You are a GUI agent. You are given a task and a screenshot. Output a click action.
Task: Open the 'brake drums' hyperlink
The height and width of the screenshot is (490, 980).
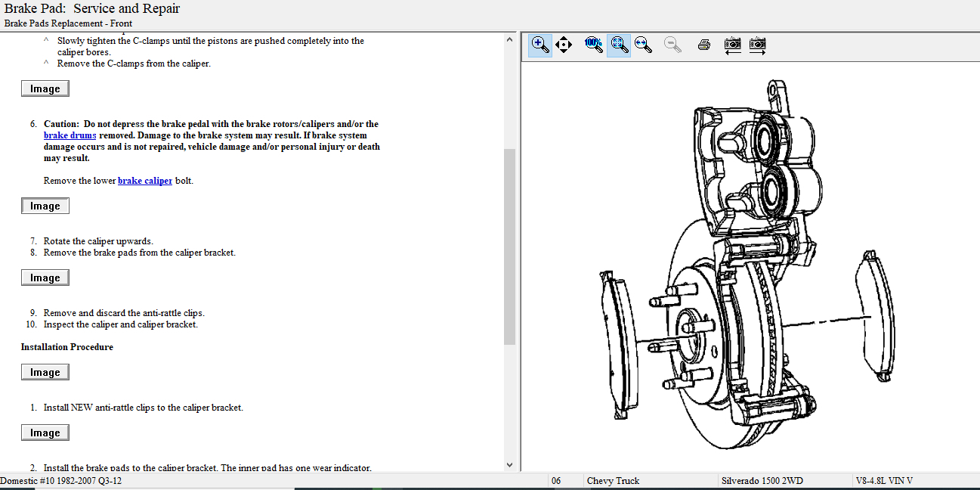click(70, 135)
